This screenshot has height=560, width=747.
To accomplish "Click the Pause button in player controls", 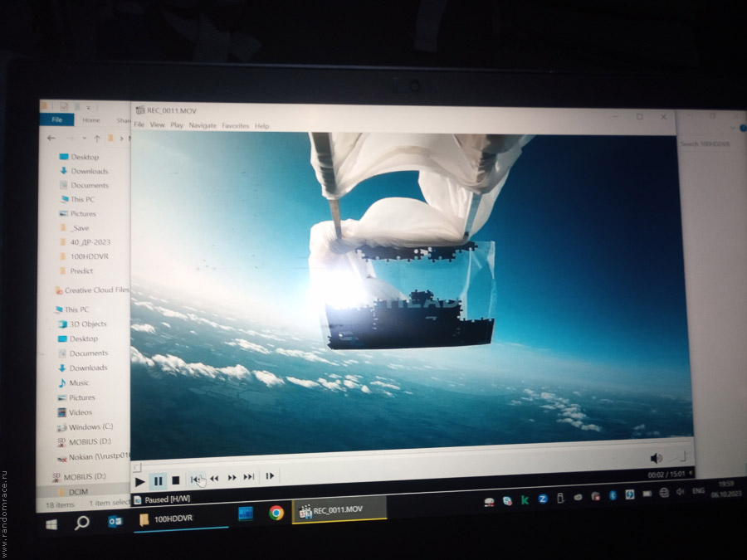I will [158, 480].
